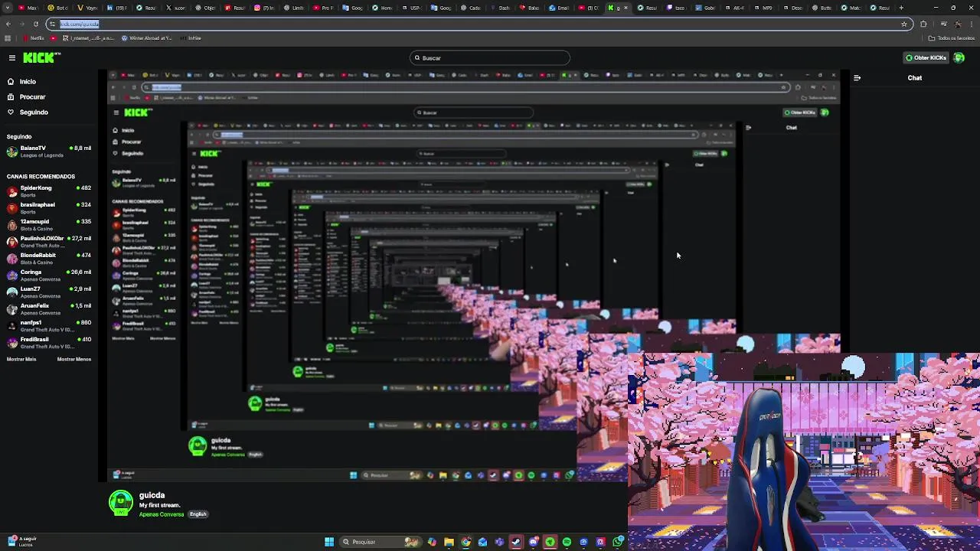The image size is (980, 551).
Task: Open the PaulinhoLOKObr recommended channel
Action: coord(49,242)
